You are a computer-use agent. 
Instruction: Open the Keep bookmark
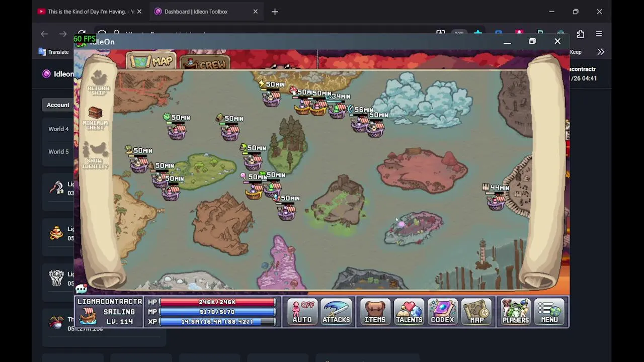pyautogui.click(x=576, y=52)
